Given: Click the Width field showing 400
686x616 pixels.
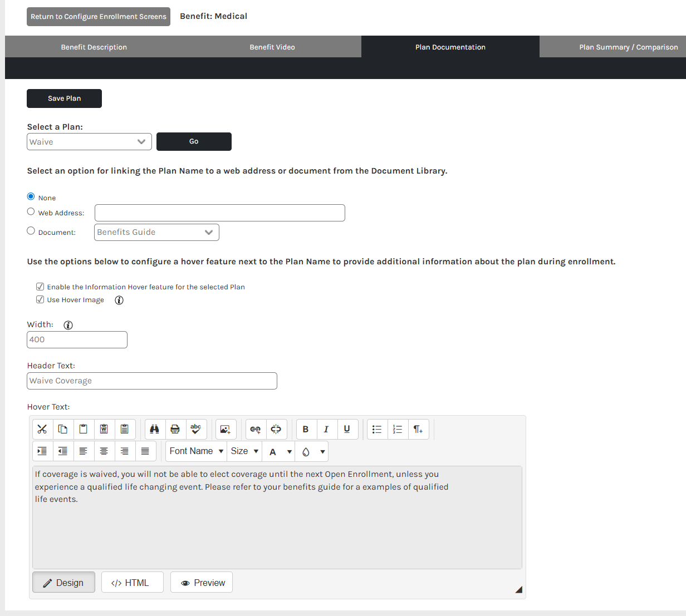Looking at the screenshot, I should (x=77, y=339).
